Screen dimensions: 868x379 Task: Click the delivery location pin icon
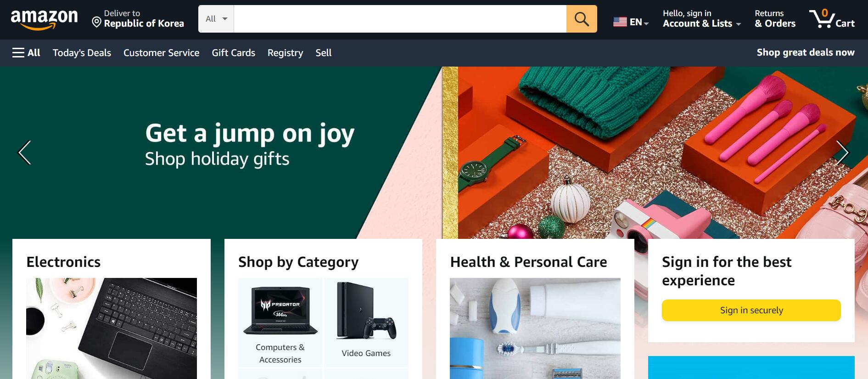(96, 22)
